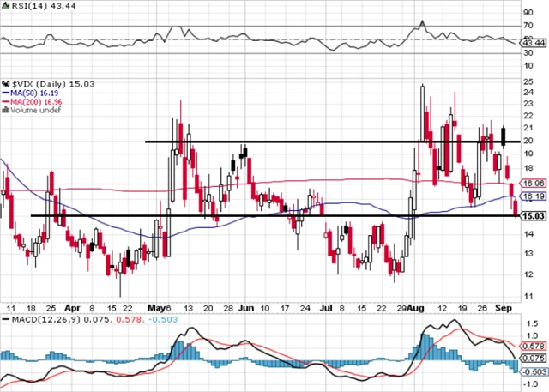The height and width of the screenshot is (392, 549).
Task: Click the 16.19 blue price tag on axis
Action: point(534,196)
